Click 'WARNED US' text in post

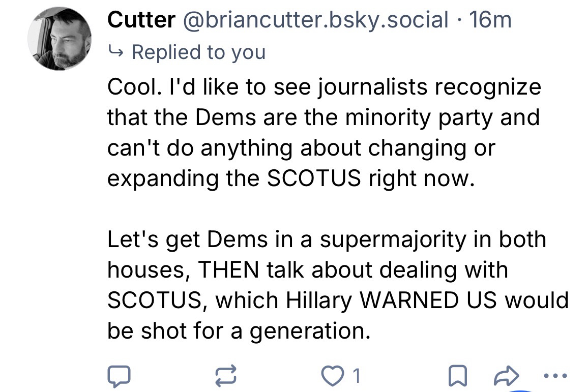pyautogui.click(x=430, y=300)
